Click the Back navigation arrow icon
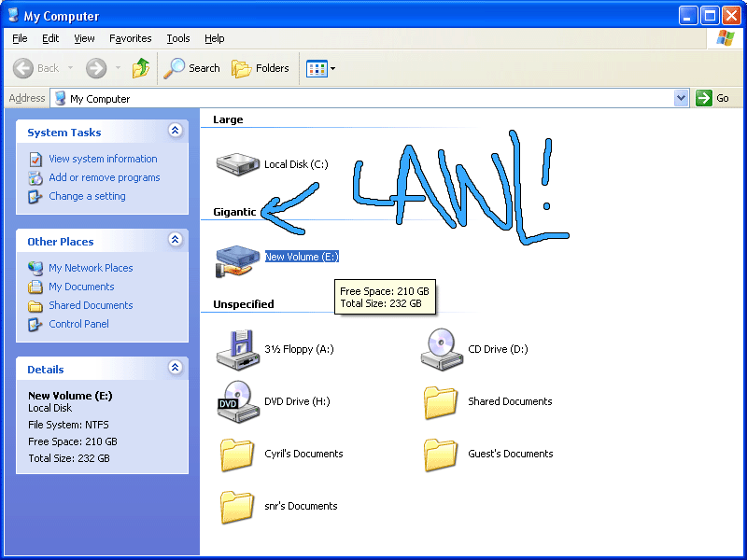 tap(22, 68)
